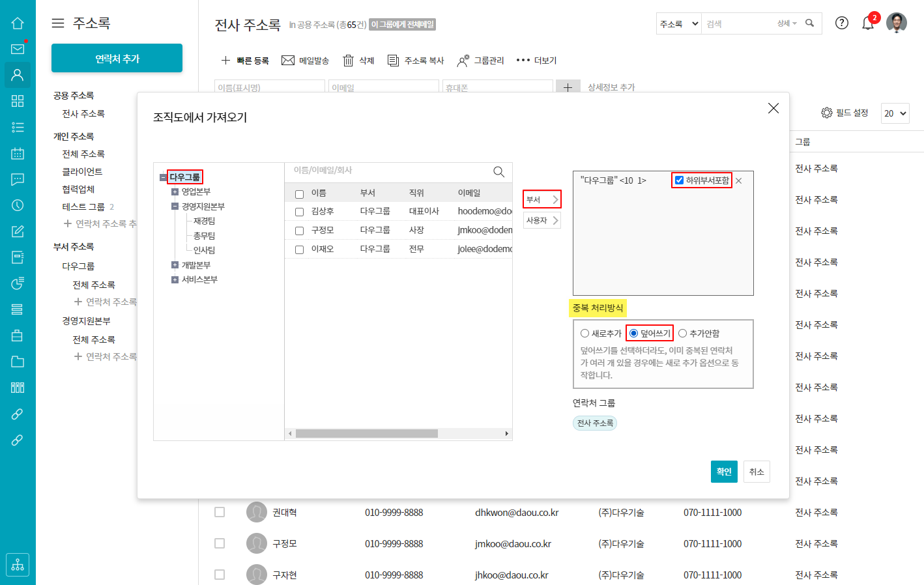Click the search magnifier in organization dialog
Viewport: 924px width, 585px height.
tap(498, 171)
